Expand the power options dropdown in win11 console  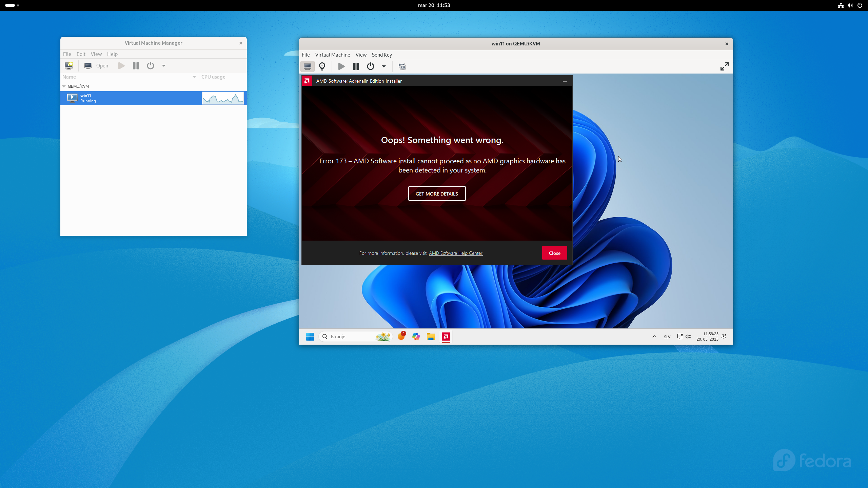point(384,66)
